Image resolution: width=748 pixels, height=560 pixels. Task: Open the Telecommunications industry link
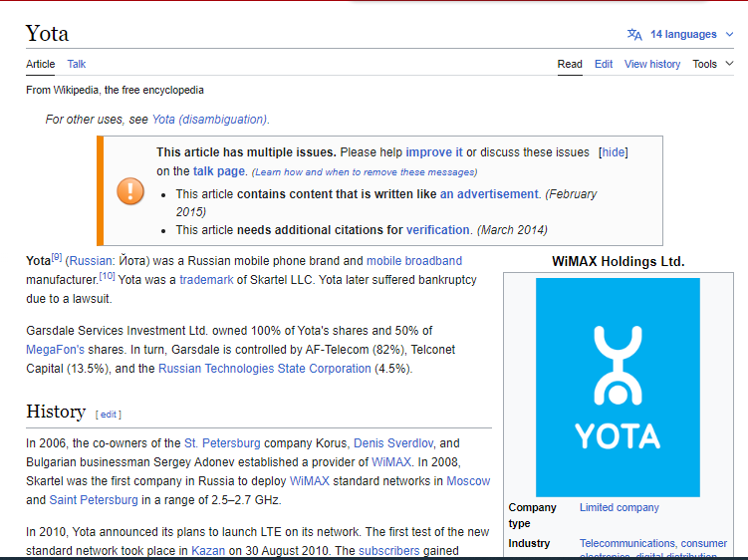click(627, 543)
